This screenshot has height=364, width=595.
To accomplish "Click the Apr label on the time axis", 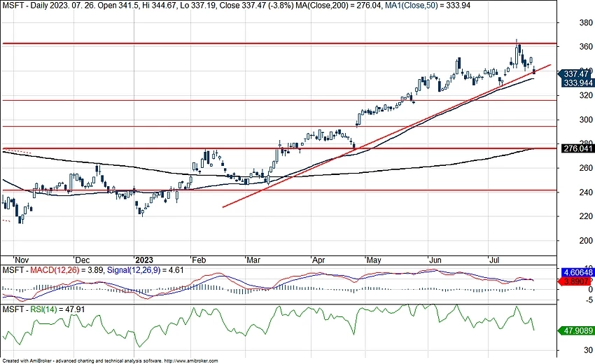I will pos(318,260).
